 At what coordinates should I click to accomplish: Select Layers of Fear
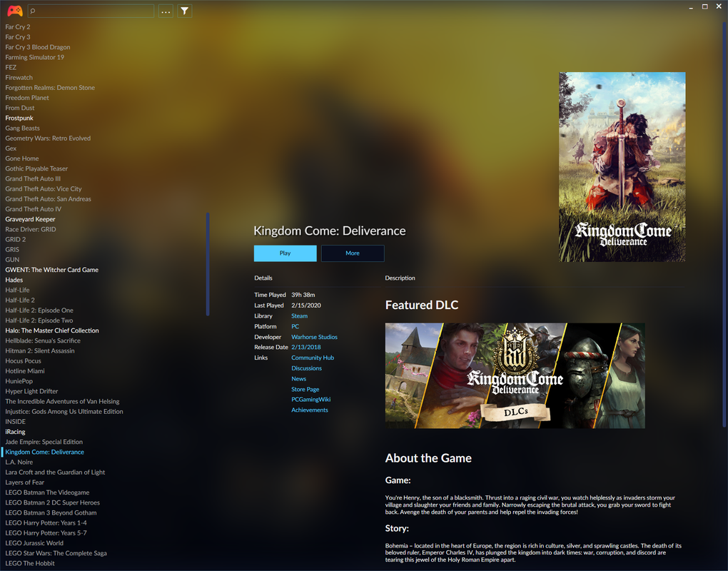(x=24, y=482)
